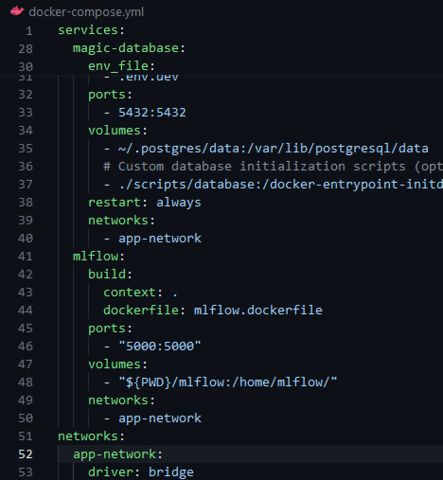Select the docker-compose.yml tab
443x480 pixels.
pyautogui.click(x=86, y=12)
